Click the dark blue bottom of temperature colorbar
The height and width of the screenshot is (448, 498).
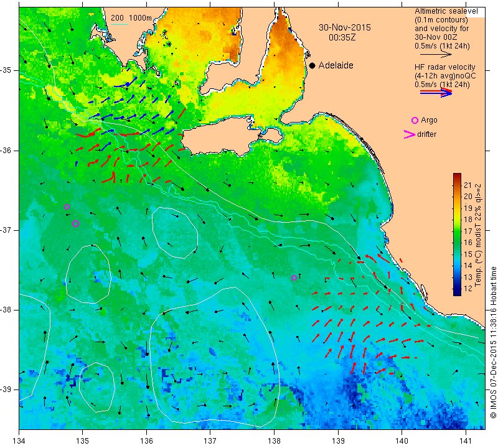tap(457, 292)
